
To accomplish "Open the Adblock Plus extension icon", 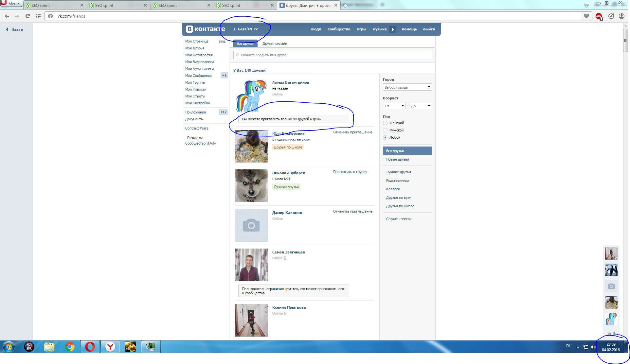I will click(599, 16).
